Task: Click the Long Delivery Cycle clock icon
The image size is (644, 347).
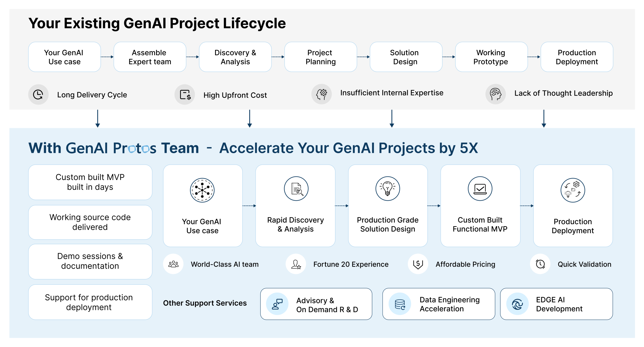Action: click(x=38, y=95)
